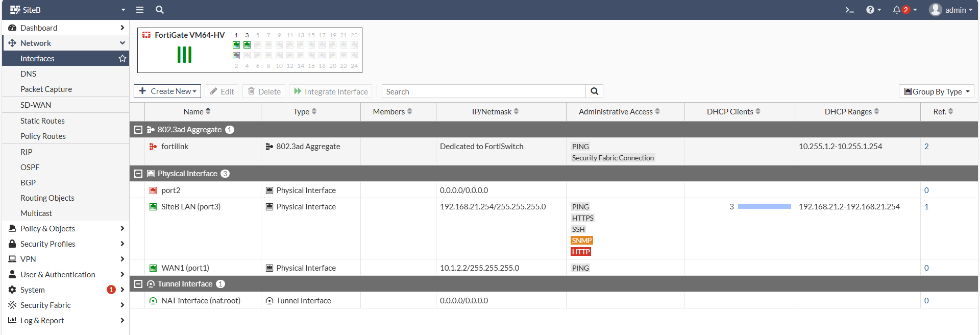Open SiteB LAN reference count 1
Image resolution: width=980 pixels, height=335 pixels.
pos(926,206)
